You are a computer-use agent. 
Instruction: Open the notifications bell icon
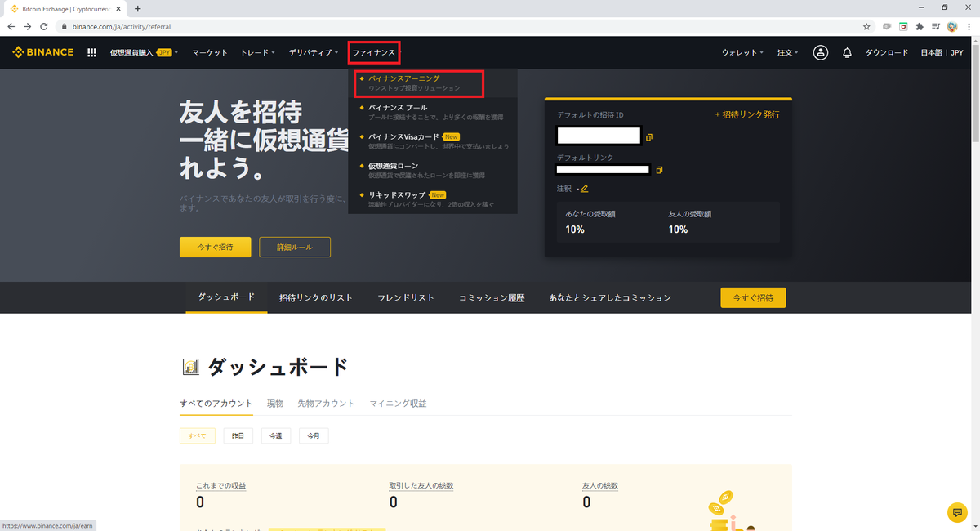[x=847, y=52]
